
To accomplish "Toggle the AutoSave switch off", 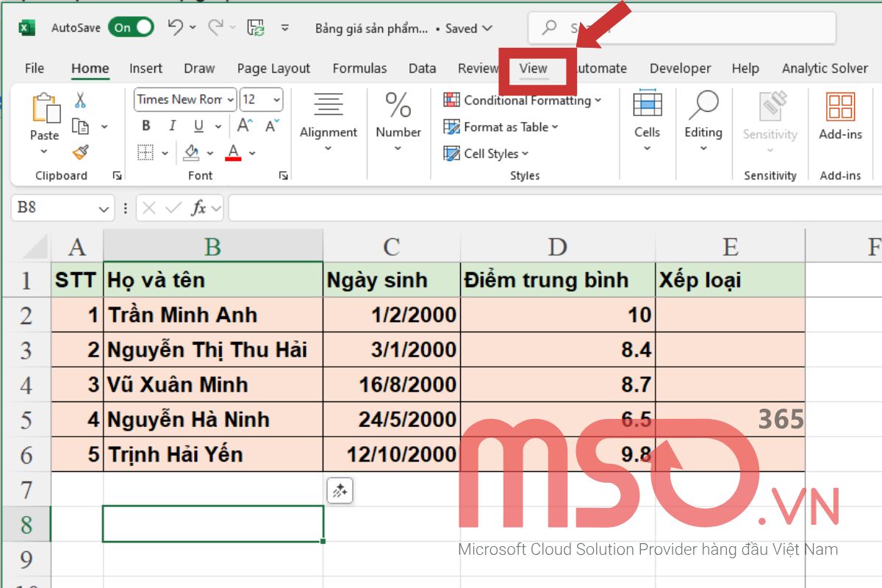I will tap(131, 28).
